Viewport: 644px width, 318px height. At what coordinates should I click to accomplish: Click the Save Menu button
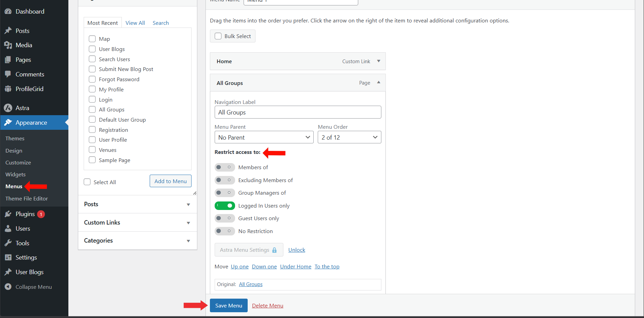coord(229,306)
